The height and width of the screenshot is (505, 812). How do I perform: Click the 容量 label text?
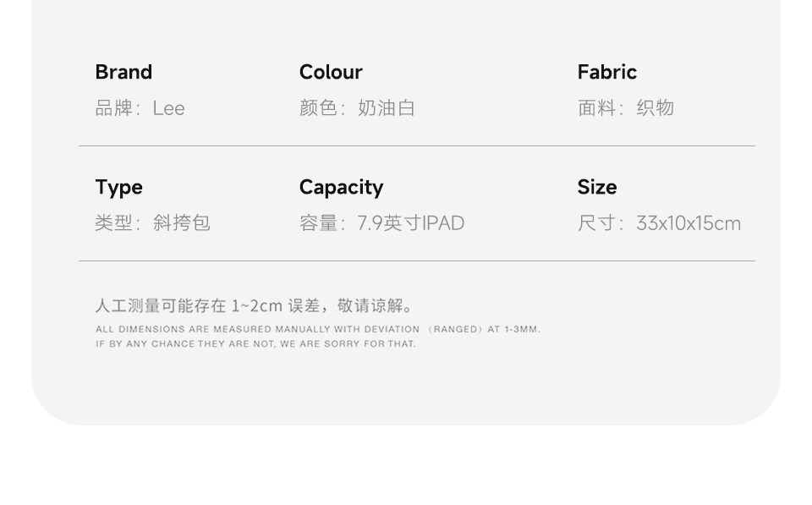[x=319, y=223]
